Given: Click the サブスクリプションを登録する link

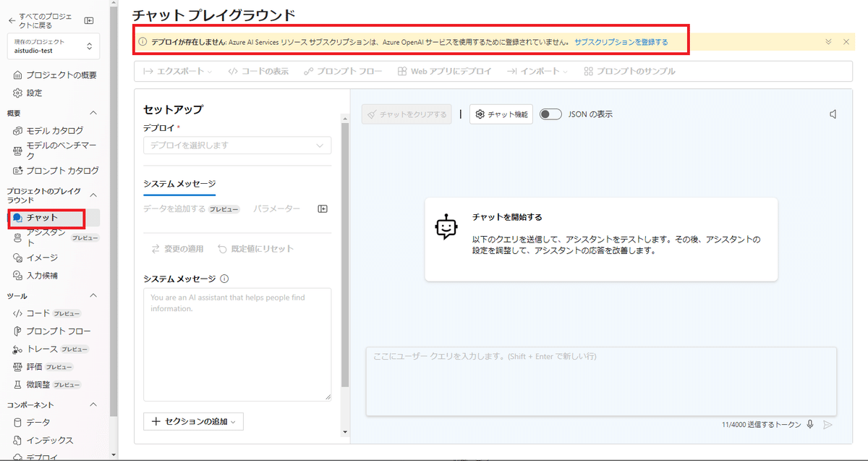Looking at the screenshot, I should click(621, 42).
